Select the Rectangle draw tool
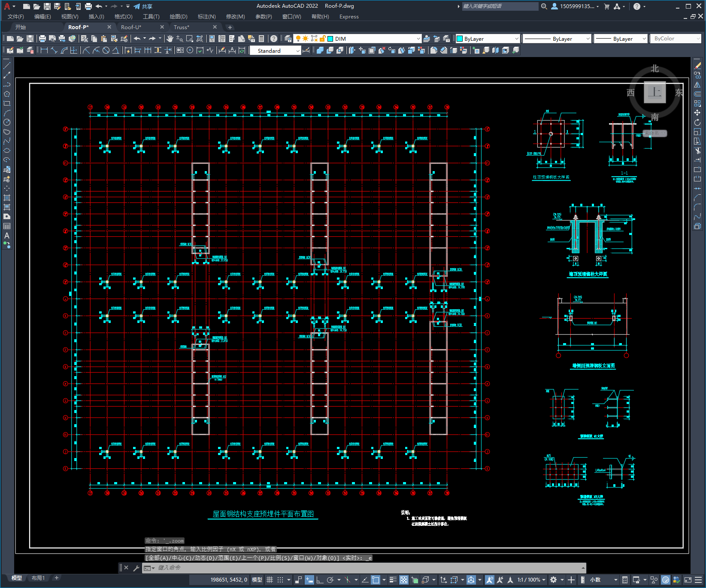 [7, 103]
